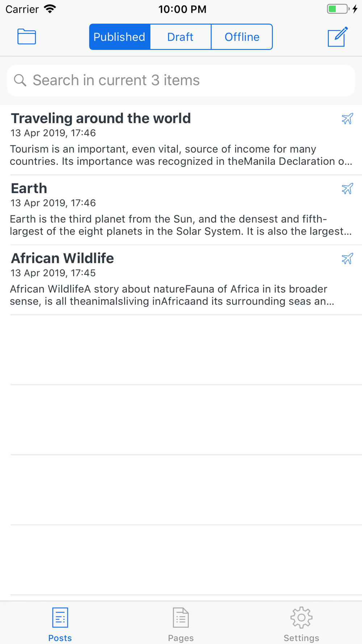362x644 pixels.
Task: Tap airplane icon on Earth post
Action: (x=347, y=189)
